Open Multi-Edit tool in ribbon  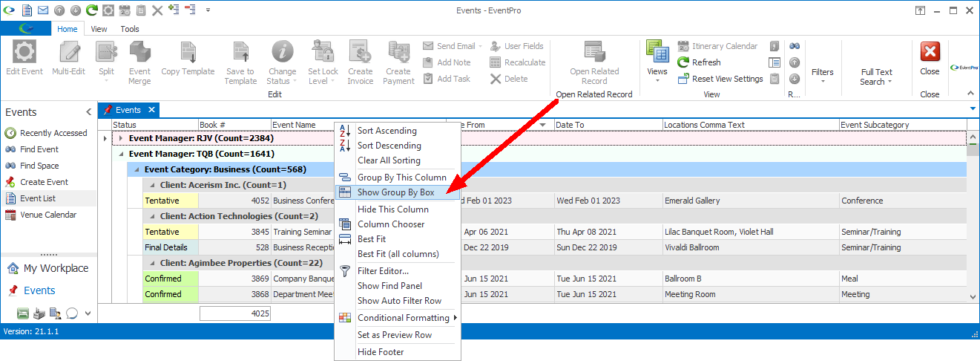pos(68,59)
